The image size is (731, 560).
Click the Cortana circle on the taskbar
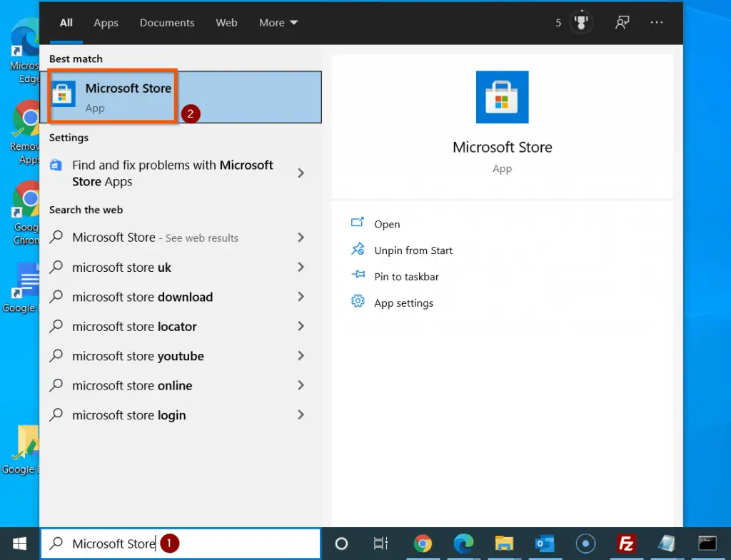pos(341,544)
